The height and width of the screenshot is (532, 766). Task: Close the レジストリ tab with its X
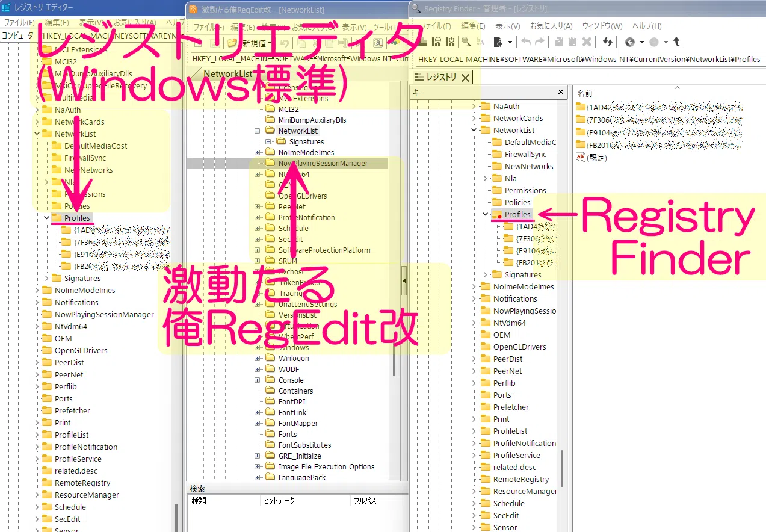tap(465, 78)
